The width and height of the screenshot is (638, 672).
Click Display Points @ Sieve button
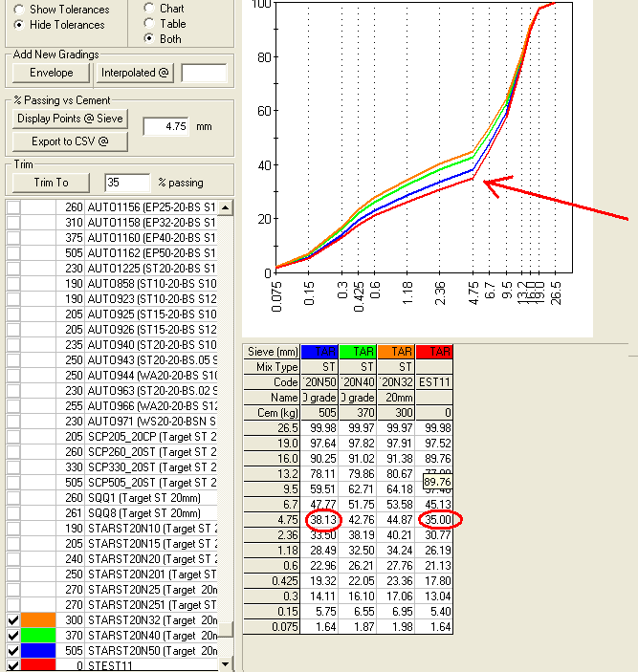coord(70,119)
